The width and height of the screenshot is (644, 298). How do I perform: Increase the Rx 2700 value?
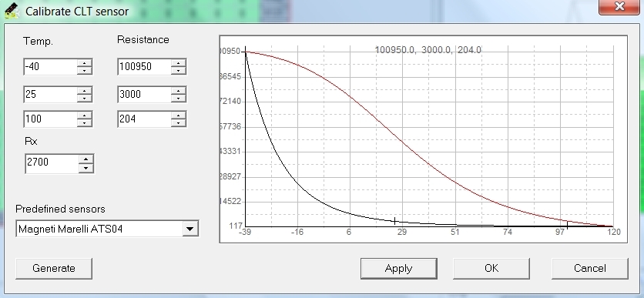point(86,159)
